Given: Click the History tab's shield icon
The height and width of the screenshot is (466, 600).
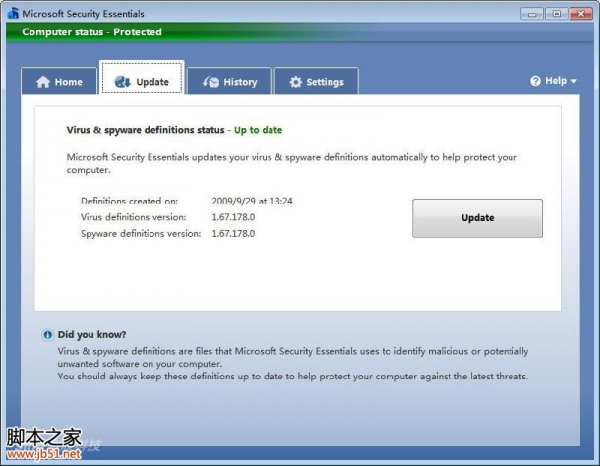Looking at the screenshot, I should point(211,82).
